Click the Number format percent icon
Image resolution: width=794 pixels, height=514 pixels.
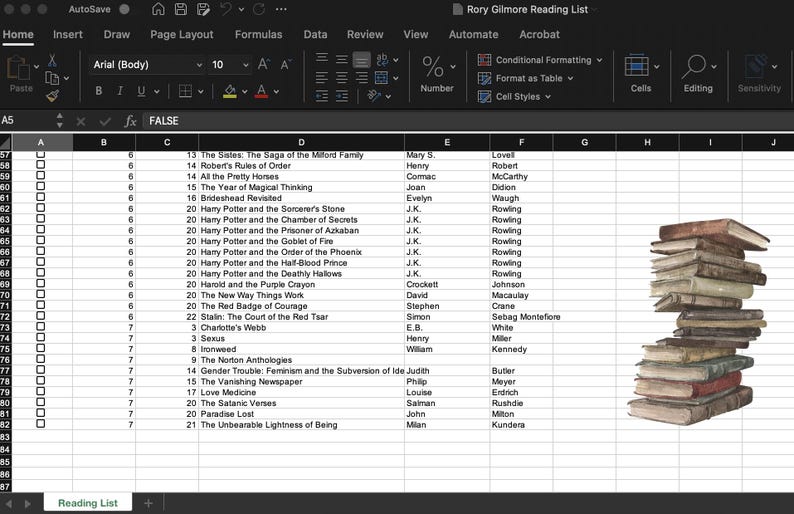tap(433, 66)
